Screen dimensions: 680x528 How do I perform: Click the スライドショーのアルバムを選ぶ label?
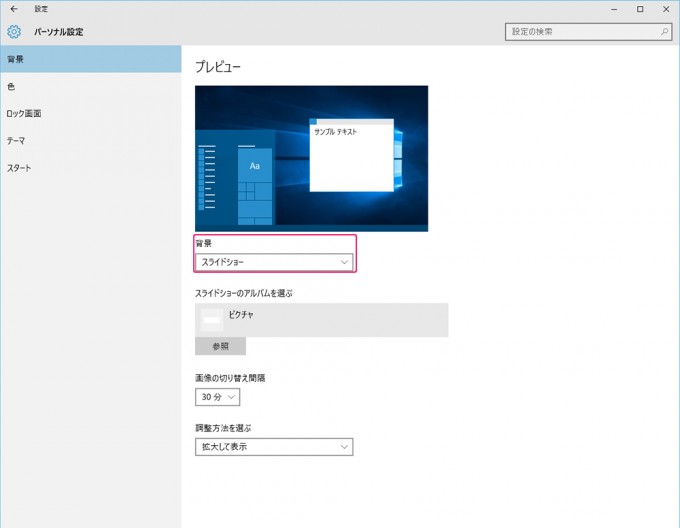coord(244,293)
